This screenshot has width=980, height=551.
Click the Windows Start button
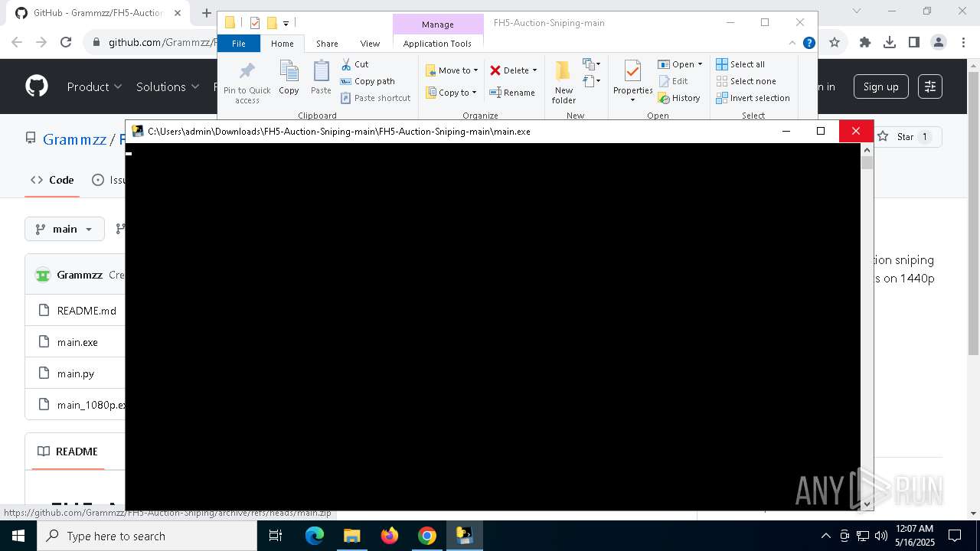pyautogui.click(x=18, y=536)
